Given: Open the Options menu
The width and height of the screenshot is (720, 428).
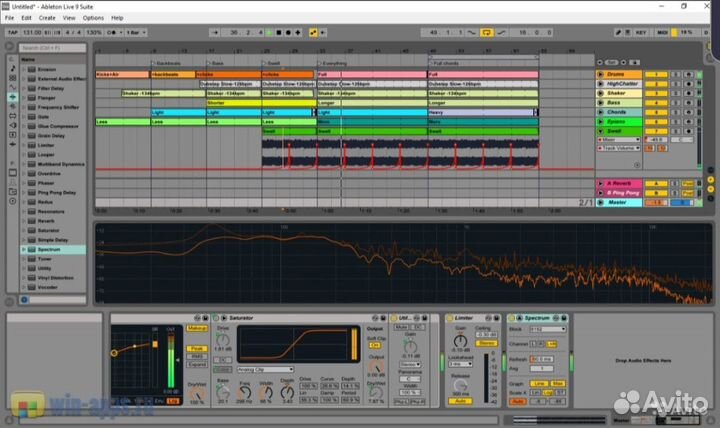Looking at the screenshot, I should tap(93, 17).
